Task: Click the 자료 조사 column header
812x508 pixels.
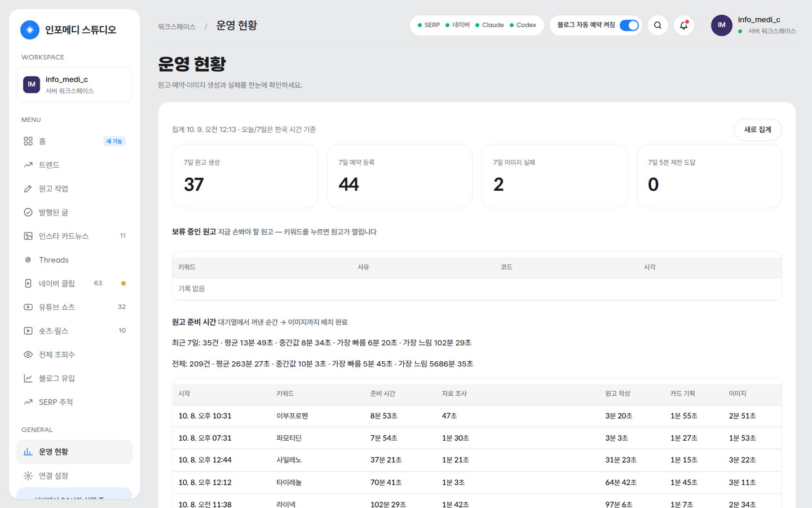Action: coord(454,393)
